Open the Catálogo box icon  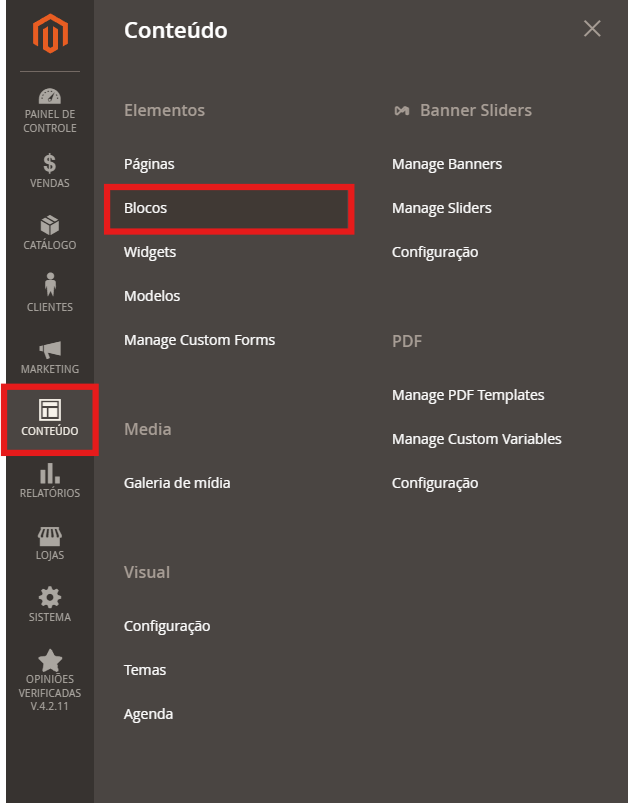click(x=49, y=225)
